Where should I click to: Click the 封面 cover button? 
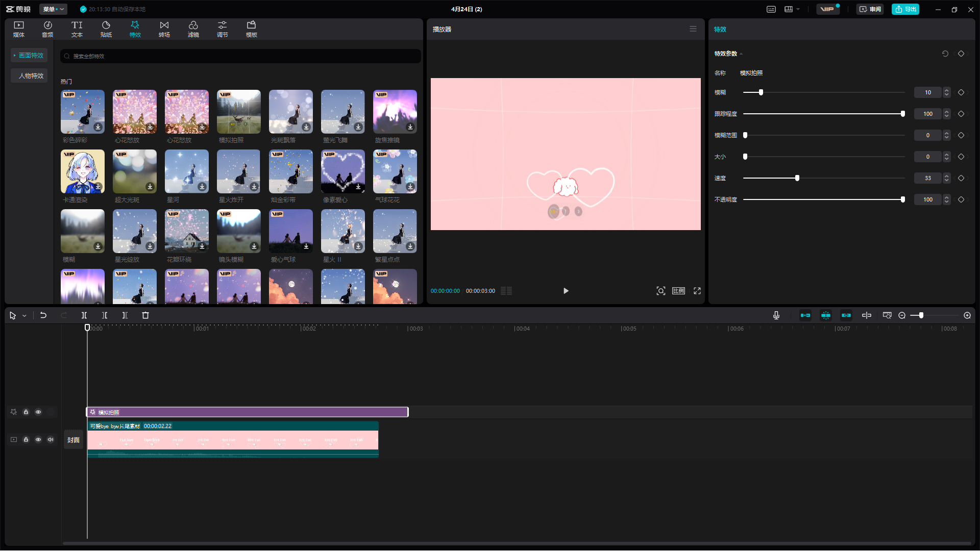(x=73, y=440)
